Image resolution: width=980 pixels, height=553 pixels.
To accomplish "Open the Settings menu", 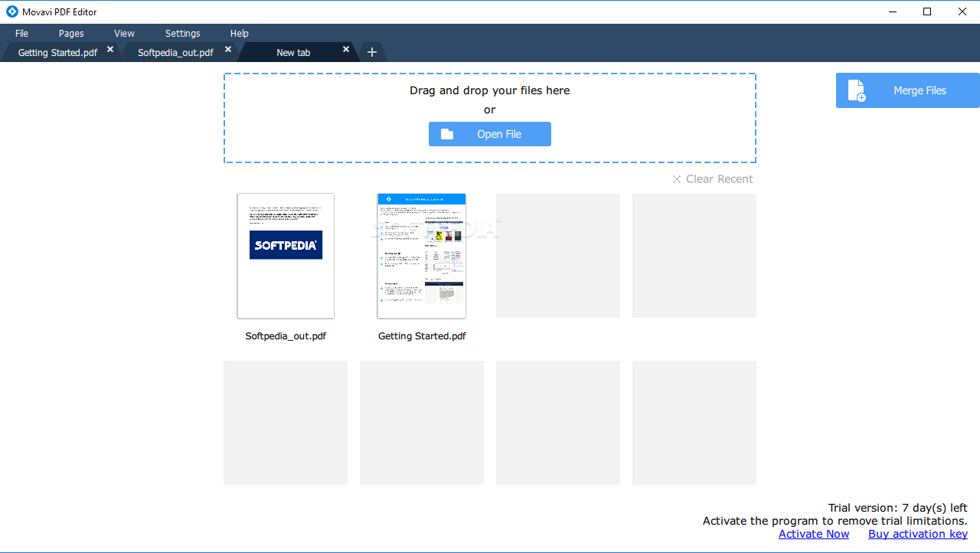I will pos(182,34).
